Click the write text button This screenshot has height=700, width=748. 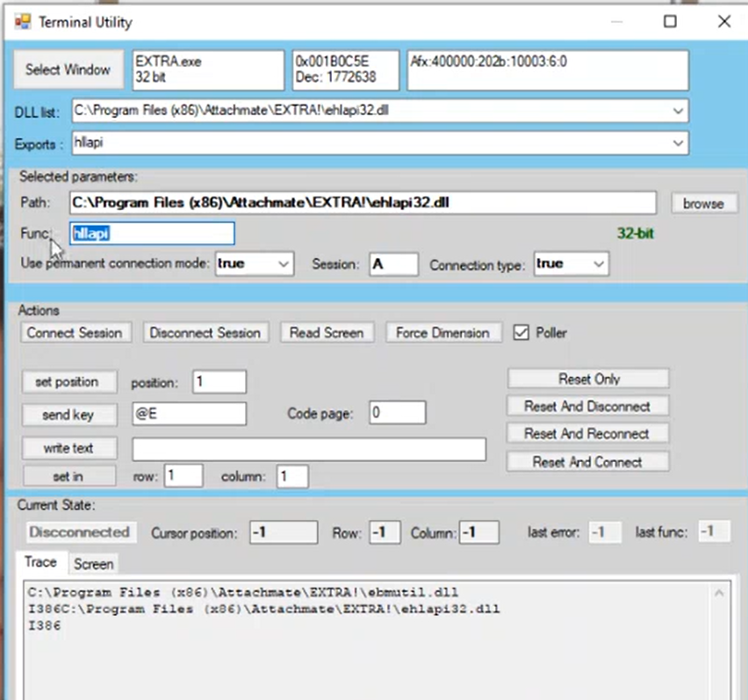coord(69,448)
